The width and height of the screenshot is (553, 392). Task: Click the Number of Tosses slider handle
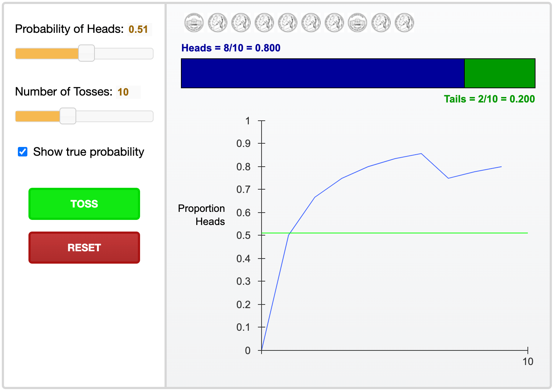point(68,116)
